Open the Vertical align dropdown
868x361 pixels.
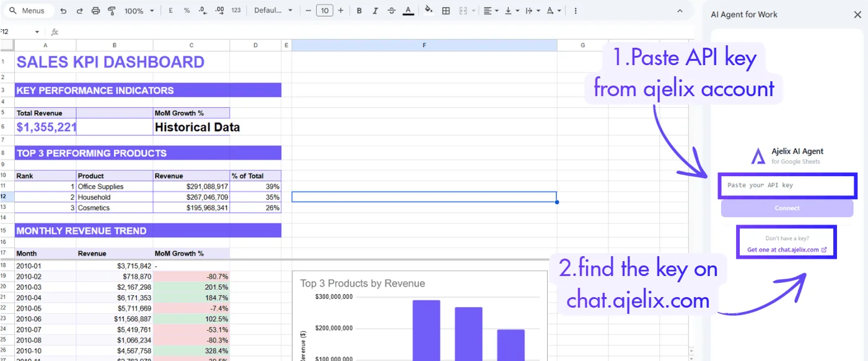coord(511,11)
